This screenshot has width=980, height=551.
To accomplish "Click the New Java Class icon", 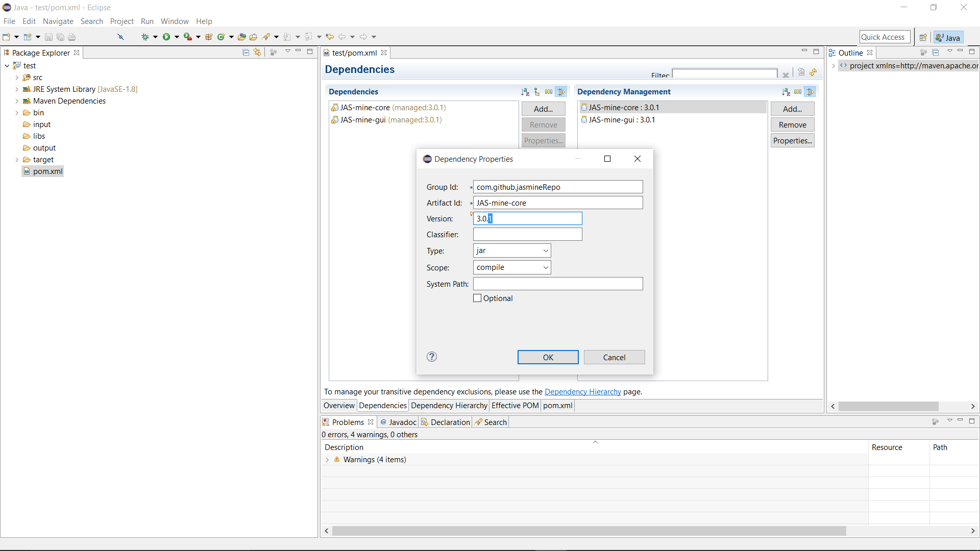I will (221, 37).
